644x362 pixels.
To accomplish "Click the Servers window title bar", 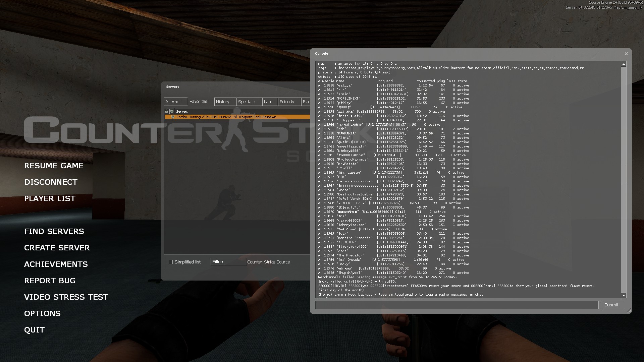I will 235,87.
